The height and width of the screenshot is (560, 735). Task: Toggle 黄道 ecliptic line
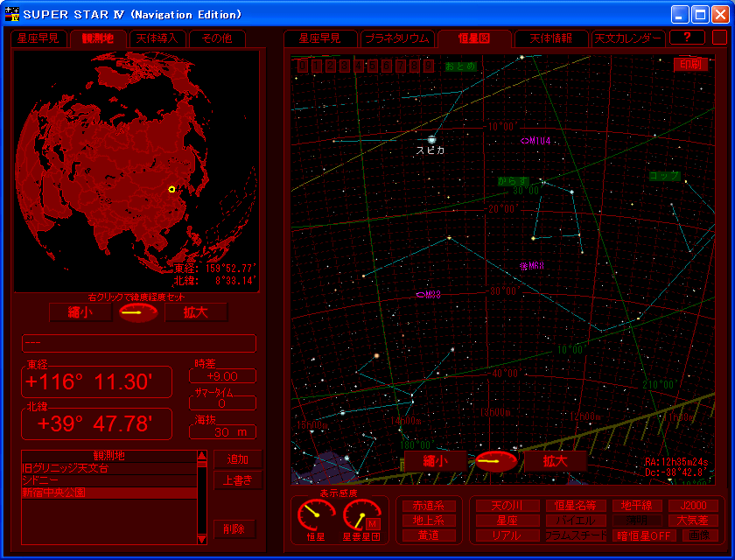[429, 535]
